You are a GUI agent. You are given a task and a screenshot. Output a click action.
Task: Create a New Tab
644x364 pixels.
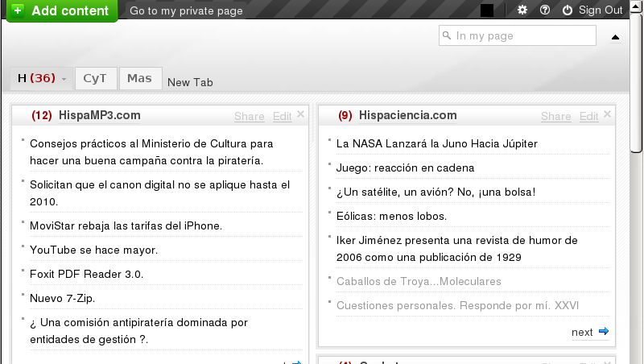[190, 82]
